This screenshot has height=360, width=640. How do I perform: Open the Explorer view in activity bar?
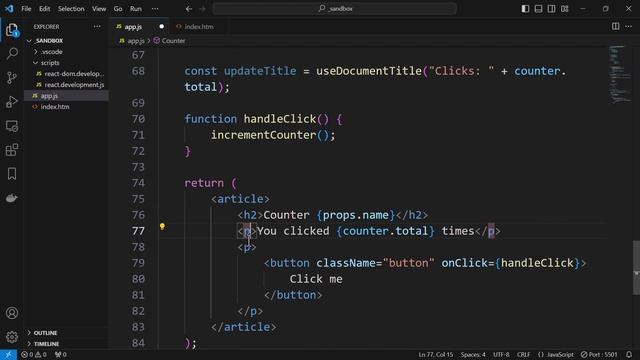click(12, 30)
